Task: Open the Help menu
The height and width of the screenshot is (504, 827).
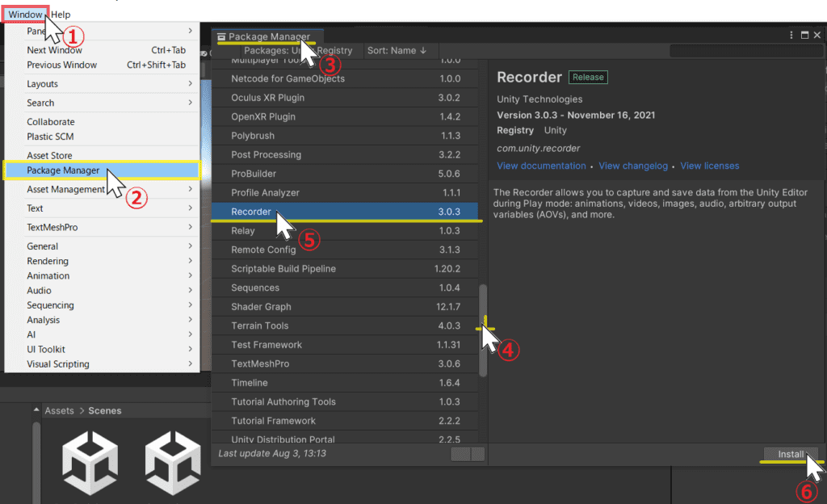Action: click(x=61, y=15)
